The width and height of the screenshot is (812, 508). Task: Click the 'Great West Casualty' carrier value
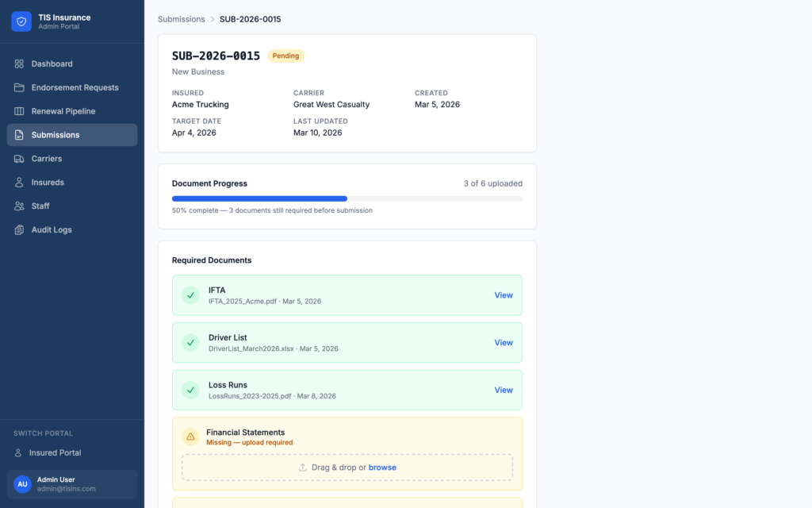click(331, 104)
